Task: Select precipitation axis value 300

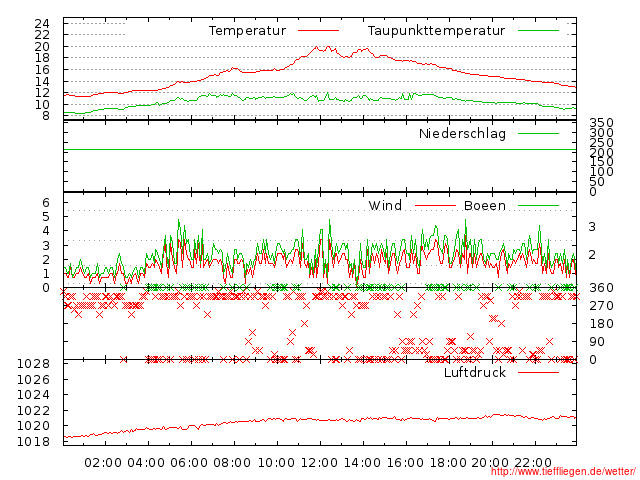Action: click(x=602, y=133)
